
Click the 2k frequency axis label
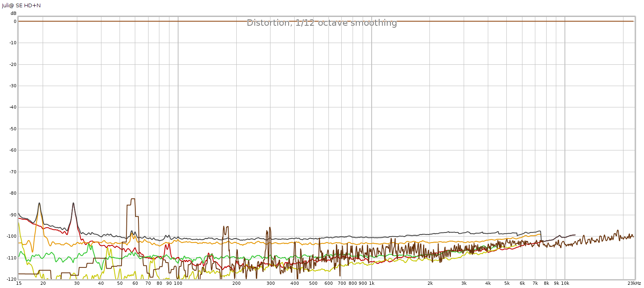(x=430, y=283)
